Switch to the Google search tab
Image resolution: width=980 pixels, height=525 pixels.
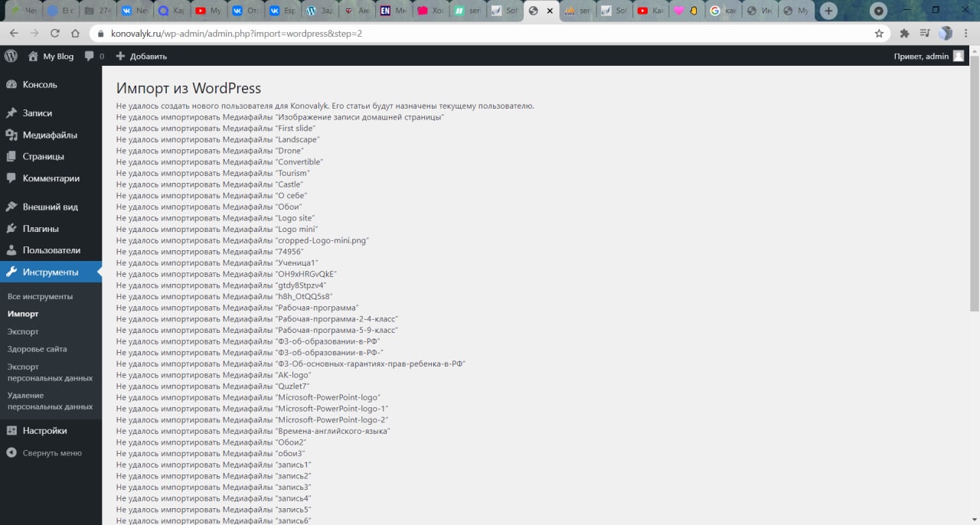723,11
